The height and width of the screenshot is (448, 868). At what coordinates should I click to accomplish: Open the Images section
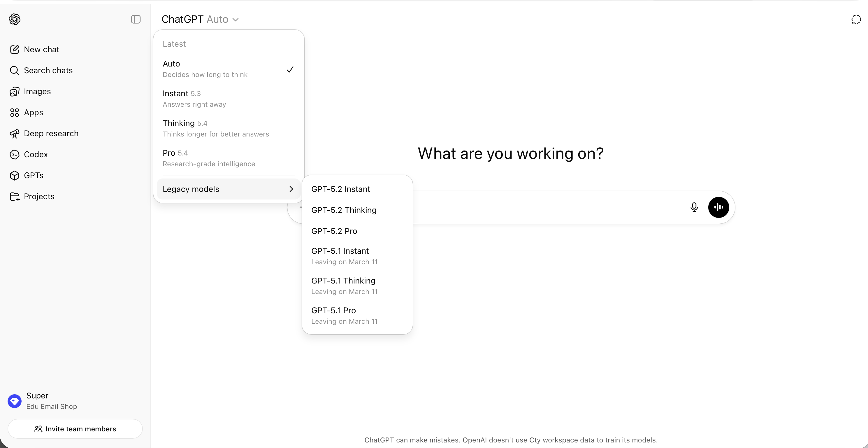tap(37, 91)
